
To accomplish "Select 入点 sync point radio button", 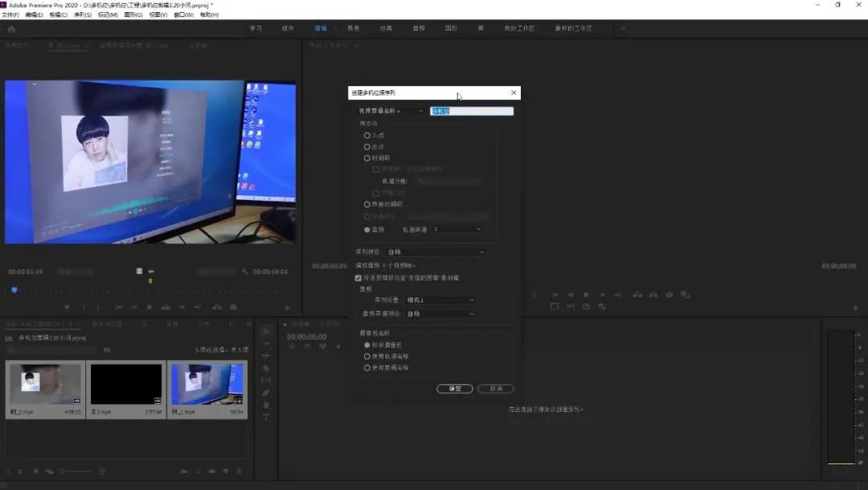I will [367, 135].
